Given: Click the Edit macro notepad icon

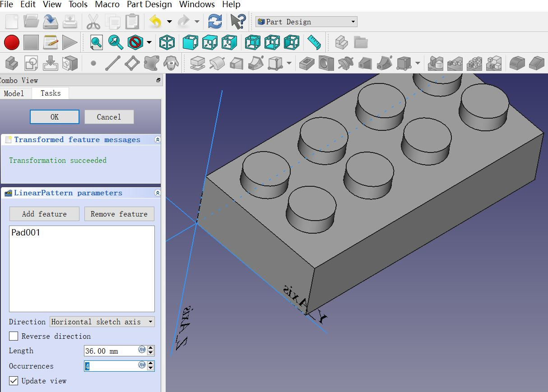Looking at the screenshot, I should click(51, 42).
